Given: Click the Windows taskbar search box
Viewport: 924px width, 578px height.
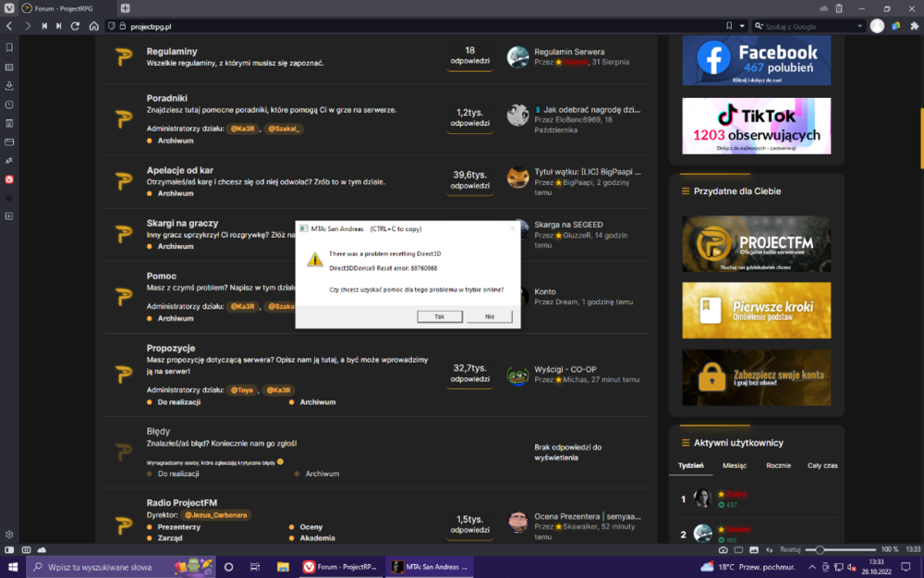Looking at the screenshot, I should coord(121,567).
